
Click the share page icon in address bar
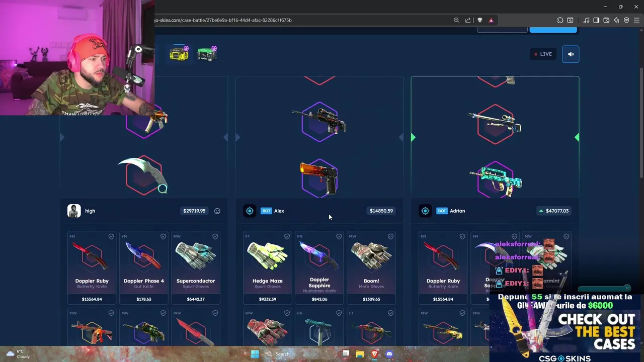(x=468, y=20)
